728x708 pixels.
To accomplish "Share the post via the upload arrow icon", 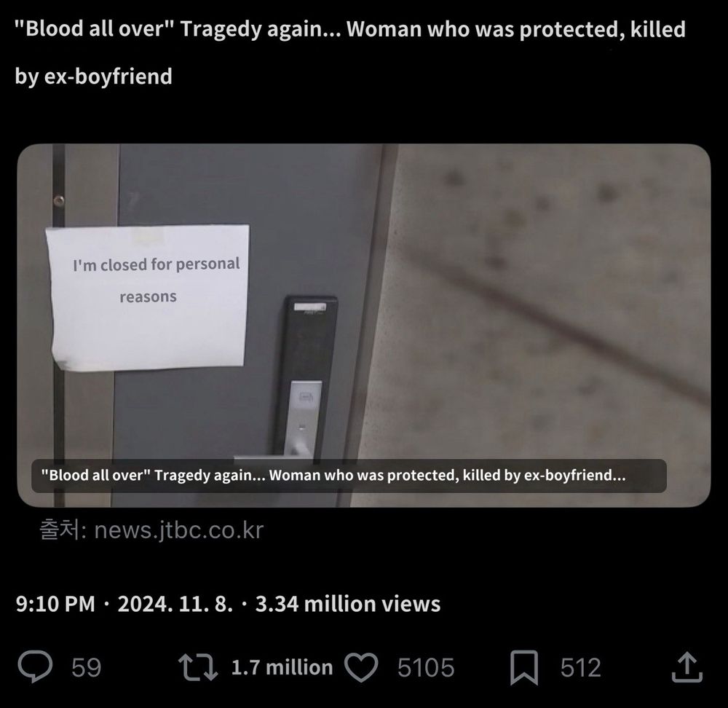I will click(687, 667).
